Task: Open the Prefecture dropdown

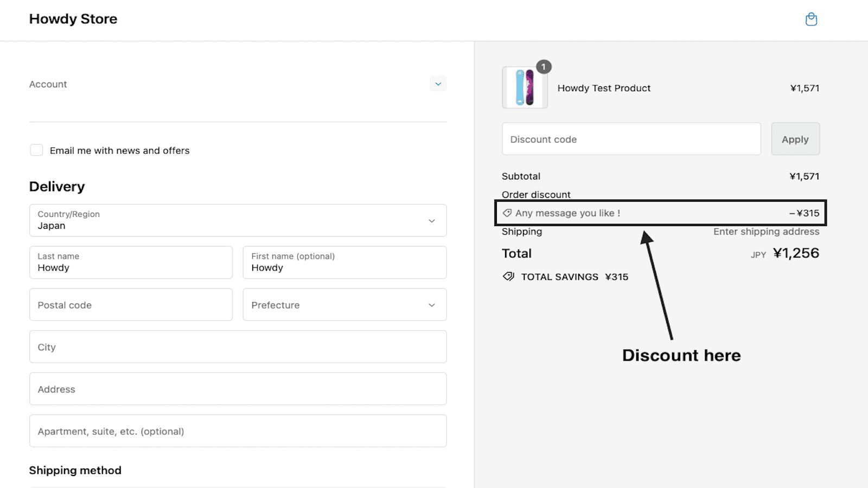Action: click(x=344, y=305)
